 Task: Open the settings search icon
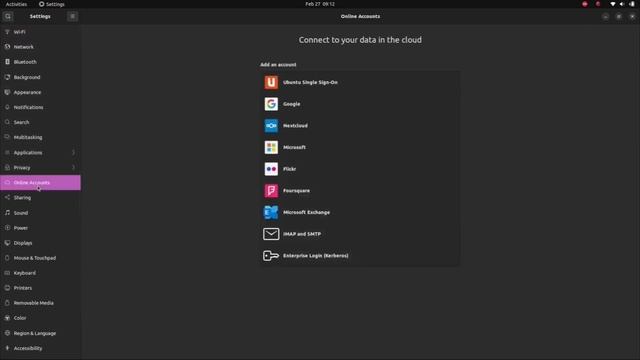8,16
